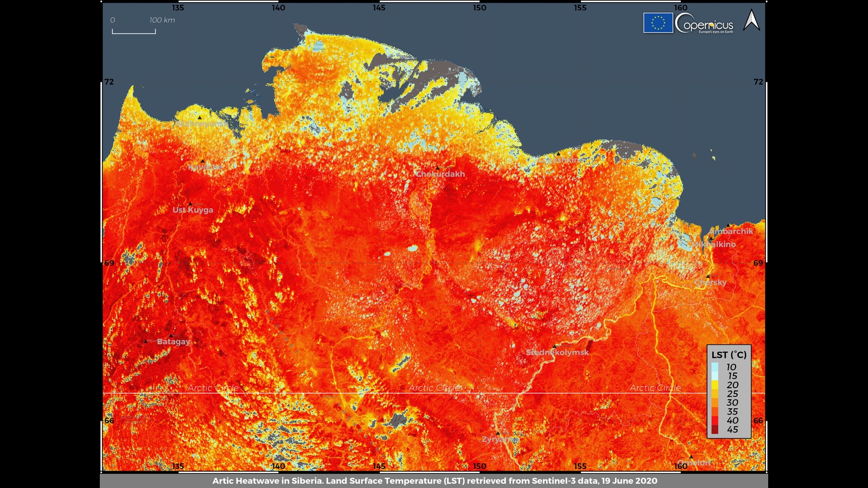This screenshot has width=868, height=488.
Task: Click longitude 155 on the top axis
Action: 580,8
